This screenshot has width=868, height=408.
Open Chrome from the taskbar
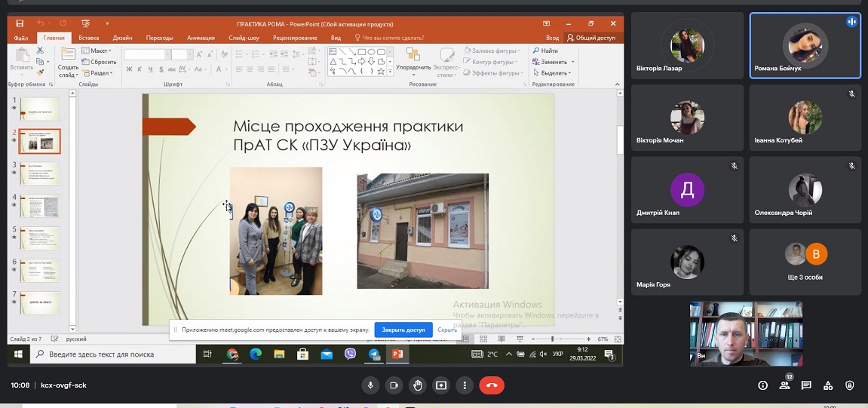[x=232, y=354]
